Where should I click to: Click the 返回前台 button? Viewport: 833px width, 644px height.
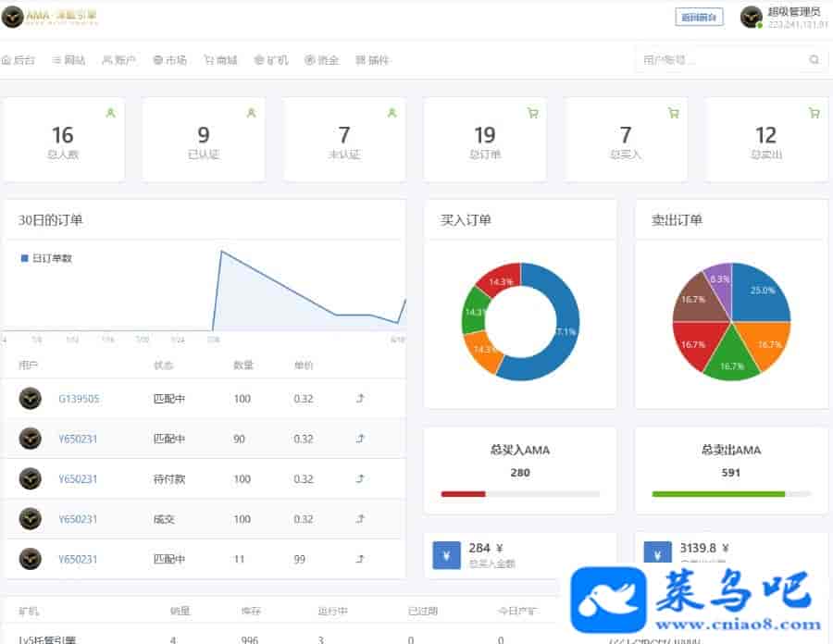point(699,17)
